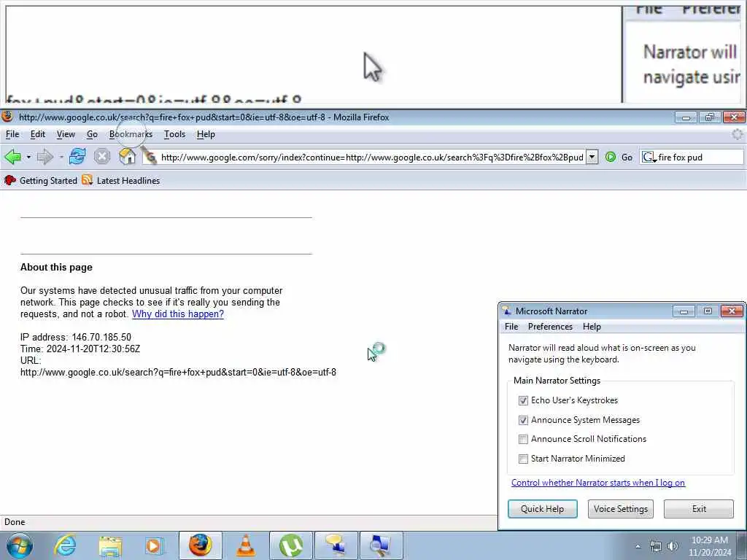Enable Announce Scroll Notifications
This screenshot has width=747, height=560.
click(523, 439)
